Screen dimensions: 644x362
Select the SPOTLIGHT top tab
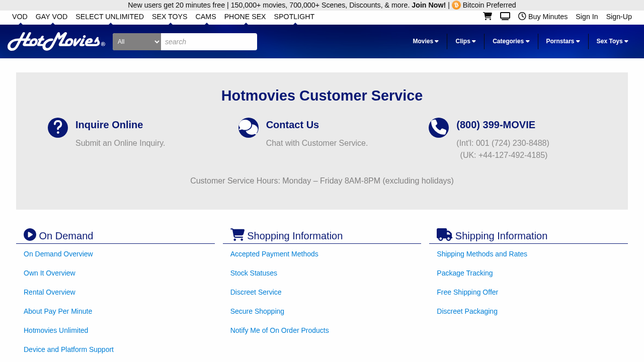(294, 17)
